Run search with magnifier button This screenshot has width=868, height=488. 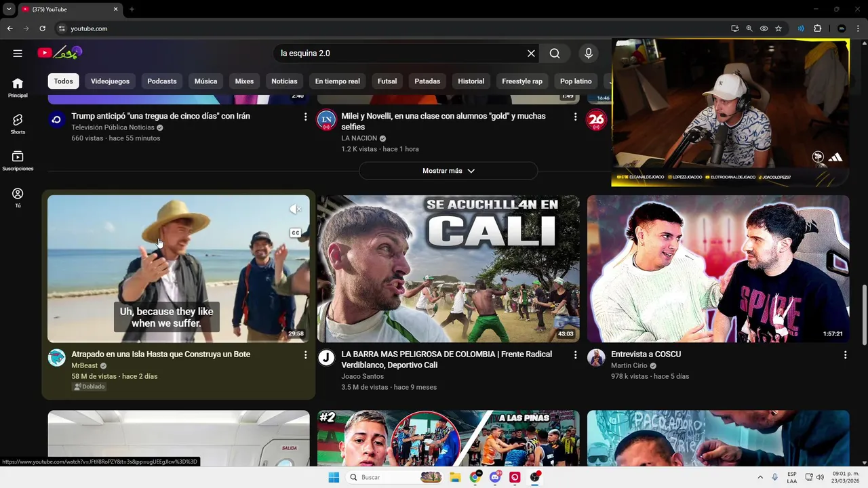(555, 53)
